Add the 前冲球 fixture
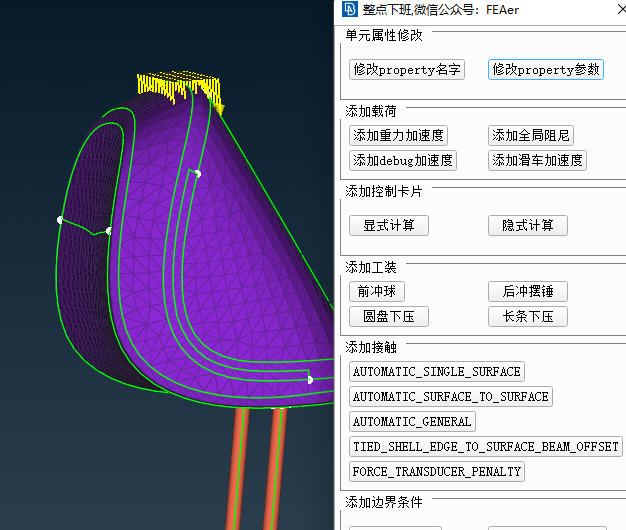 (x=376, y=291)
